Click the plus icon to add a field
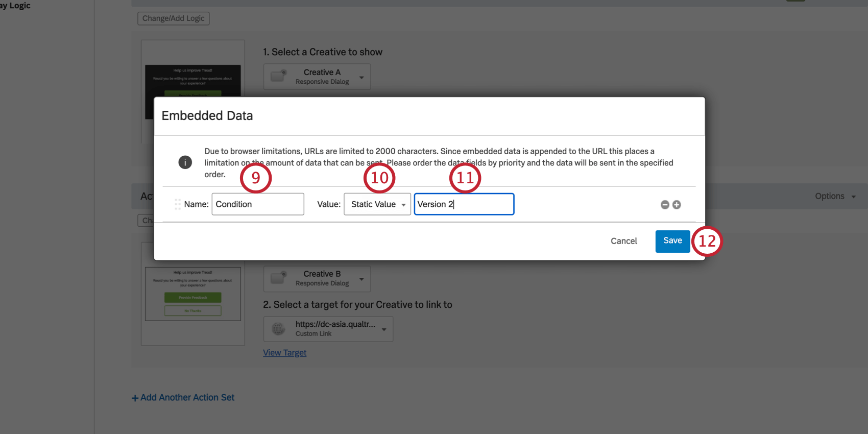 (x=677, y=205)
